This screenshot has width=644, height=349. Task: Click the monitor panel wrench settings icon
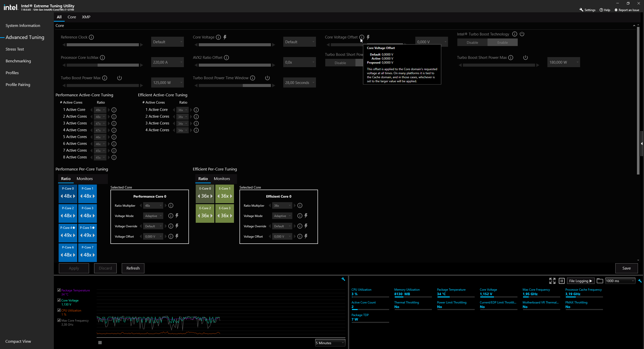point(640,281)
